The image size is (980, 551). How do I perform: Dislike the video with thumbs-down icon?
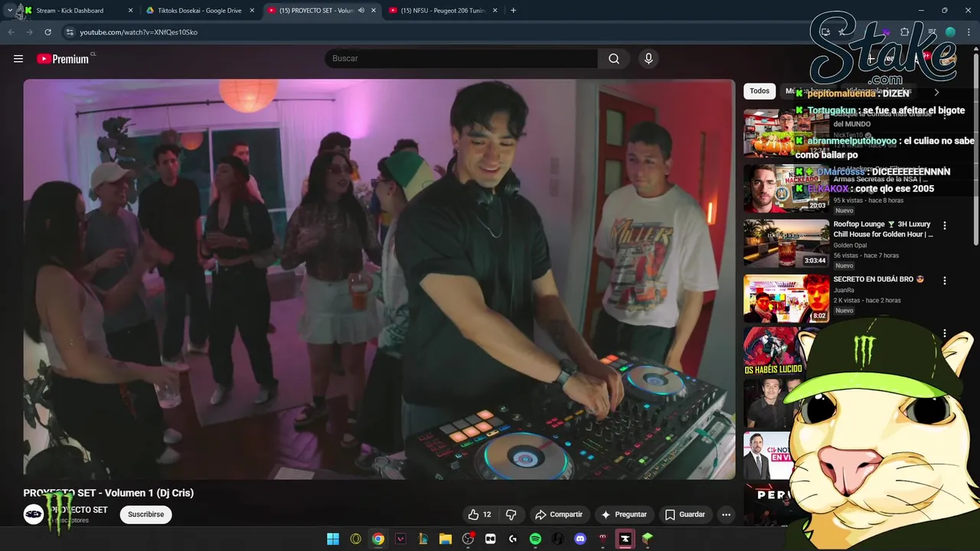511,514
